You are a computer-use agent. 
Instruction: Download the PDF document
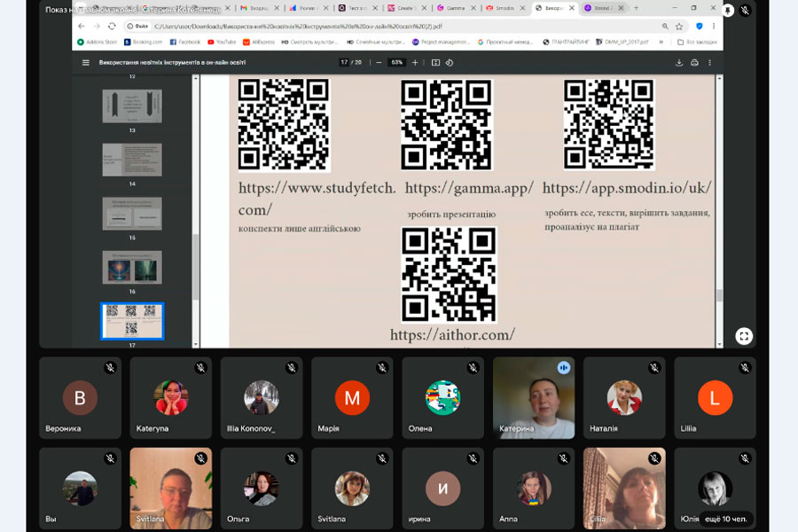pos(679,63)
